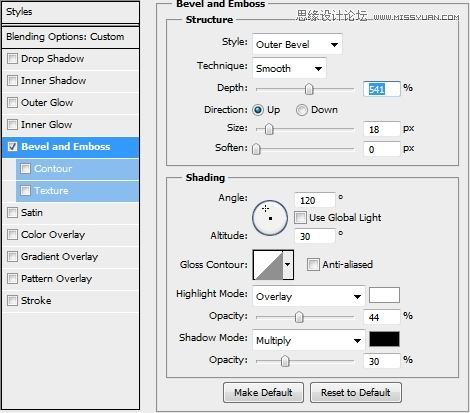Select the Up direction radio button
The height and width of the screenshot is (413, 470).
click(x=258, y=110)
